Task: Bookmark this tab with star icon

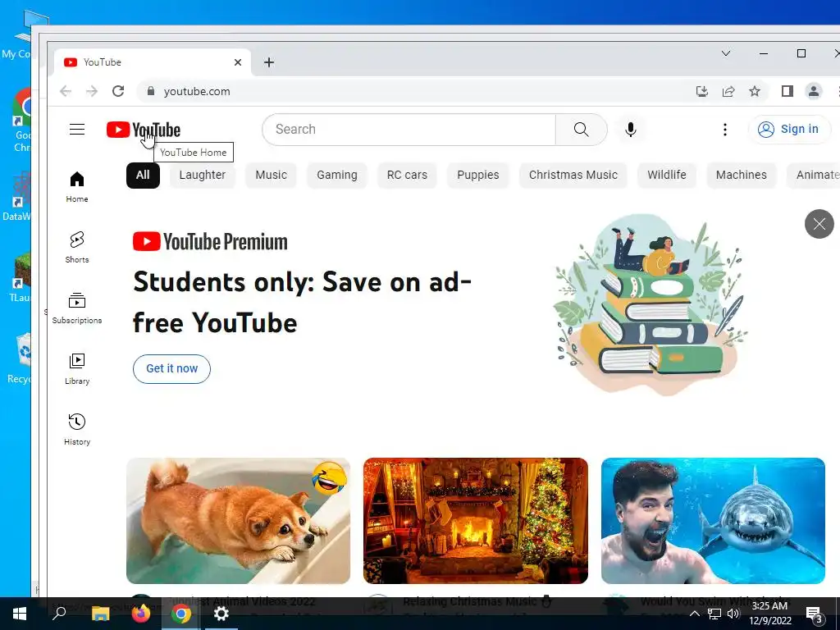Action: (755, 91)
